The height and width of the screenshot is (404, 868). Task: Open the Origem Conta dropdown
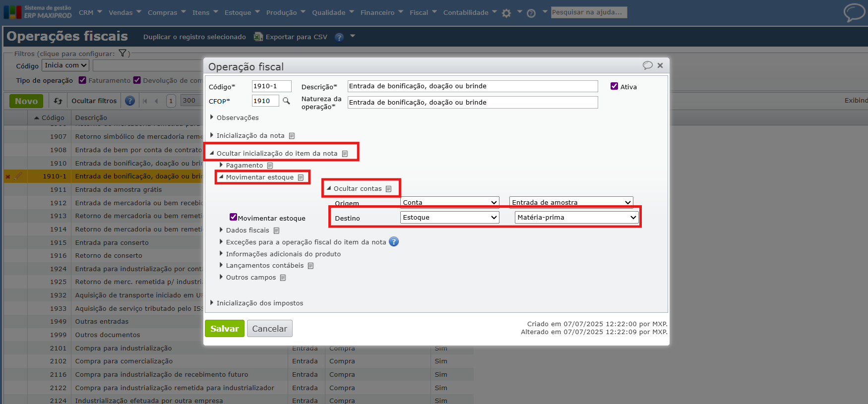pos(450,202)
